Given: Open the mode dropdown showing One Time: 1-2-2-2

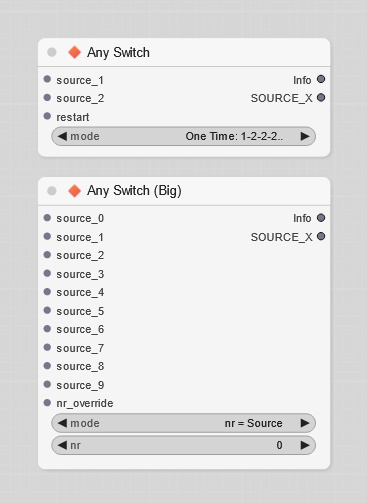Looking at the screenshot, I should 184,136.
